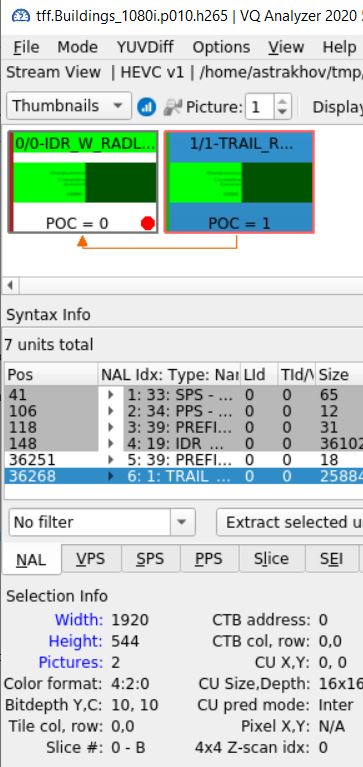
Task: Click the NAL Idx: Type: Name column header
Action: (170, 375)
